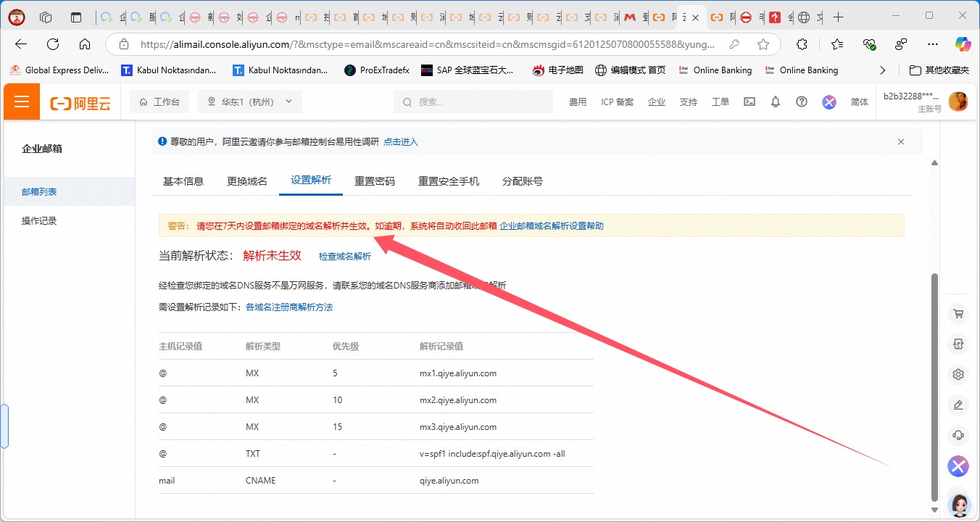The image size is (980, 522).
Task: Select the 操作记录 sidebar item
Action: pyautogui.click(x=40, y=220)
